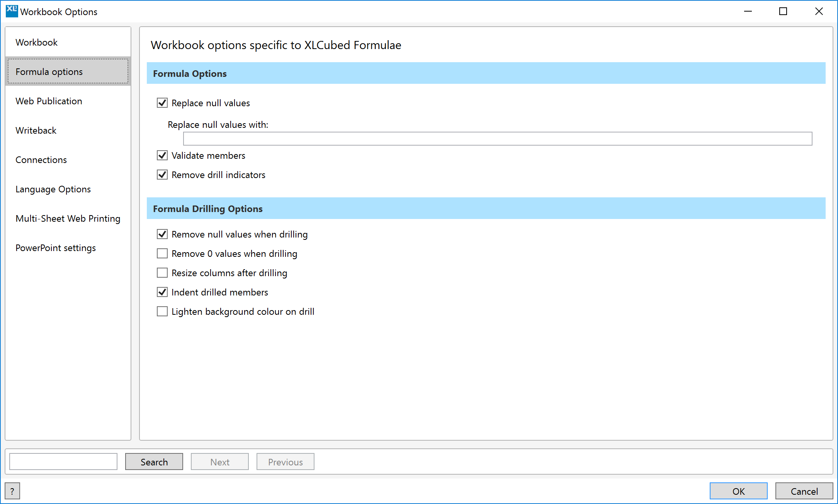Screen dimensions: 838x504
Task: Click the XLCubed Formulae page heading
Action: pos(276,45)
